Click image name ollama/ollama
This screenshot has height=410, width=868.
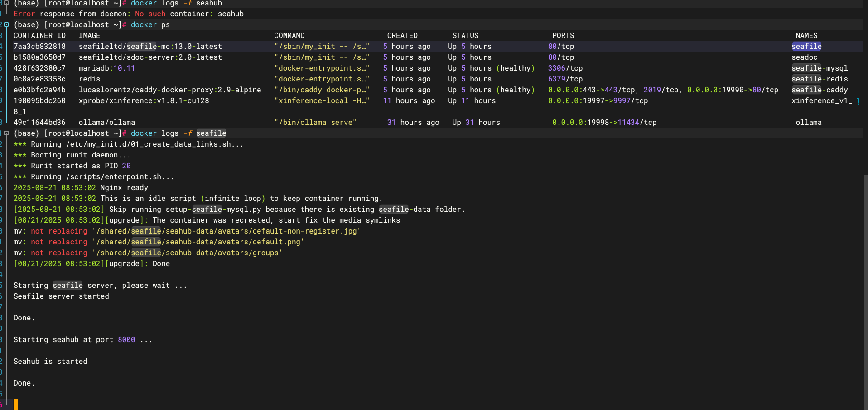[x=107, y=122]
